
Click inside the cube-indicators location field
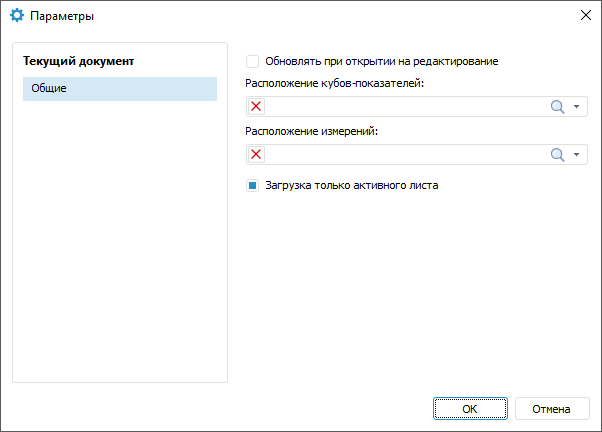pos(400,107)
